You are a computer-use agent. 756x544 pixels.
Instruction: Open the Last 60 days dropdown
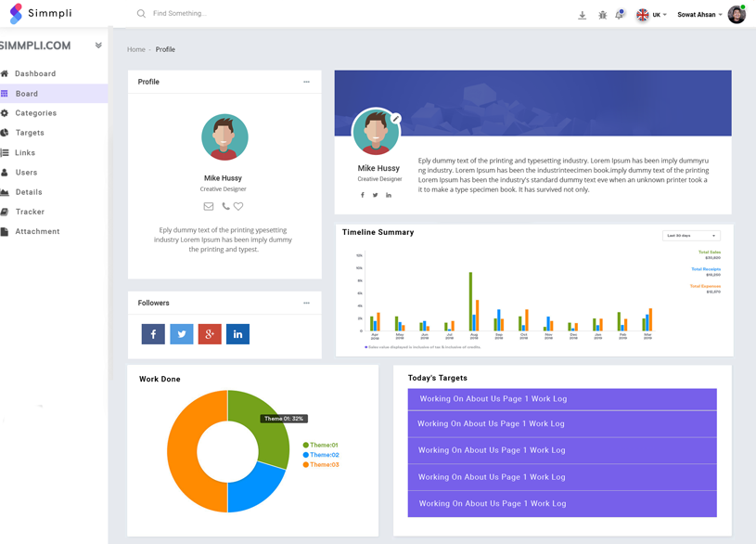point(691,236)
